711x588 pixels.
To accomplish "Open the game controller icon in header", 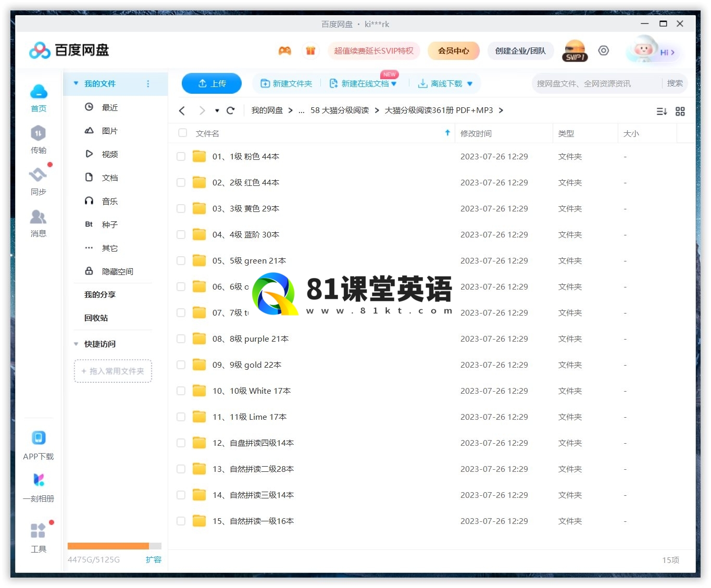I will [284, 51].
